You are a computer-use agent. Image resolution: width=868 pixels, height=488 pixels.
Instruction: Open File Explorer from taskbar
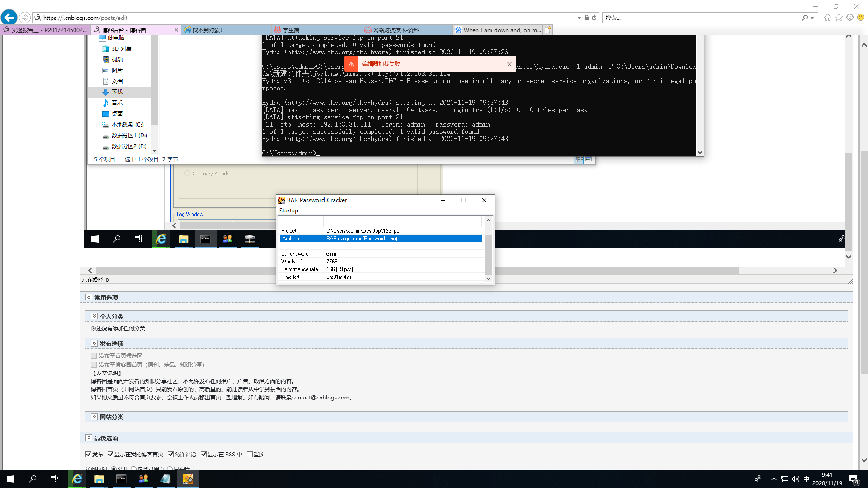point(99,479)
